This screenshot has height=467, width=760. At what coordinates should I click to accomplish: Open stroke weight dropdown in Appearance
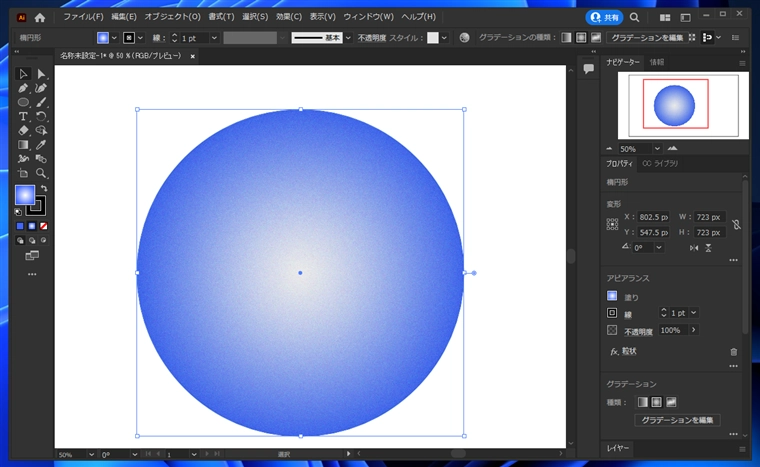click(x=694, y=313)
